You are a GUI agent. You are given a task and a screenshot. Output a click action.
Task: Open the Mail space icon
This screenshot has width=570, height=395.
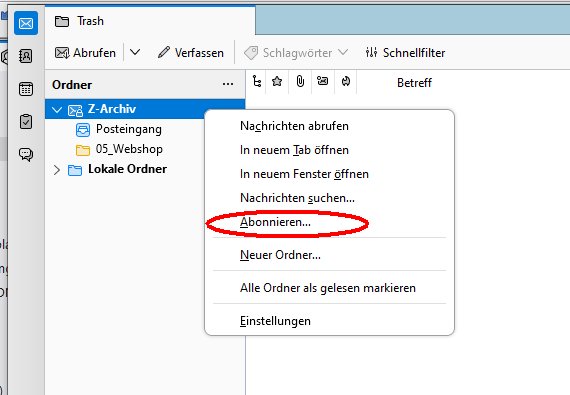tap(26, 23)
